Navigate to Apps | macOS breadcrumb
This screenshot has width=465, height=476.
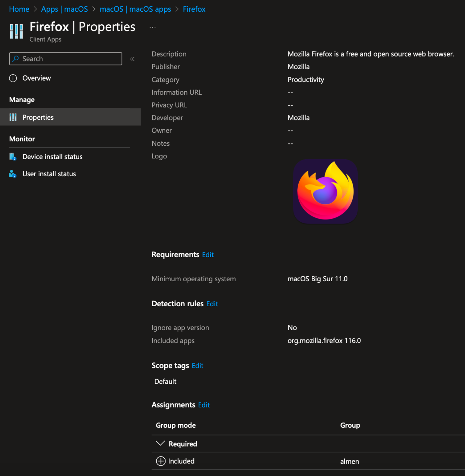(x=64, y=9)
